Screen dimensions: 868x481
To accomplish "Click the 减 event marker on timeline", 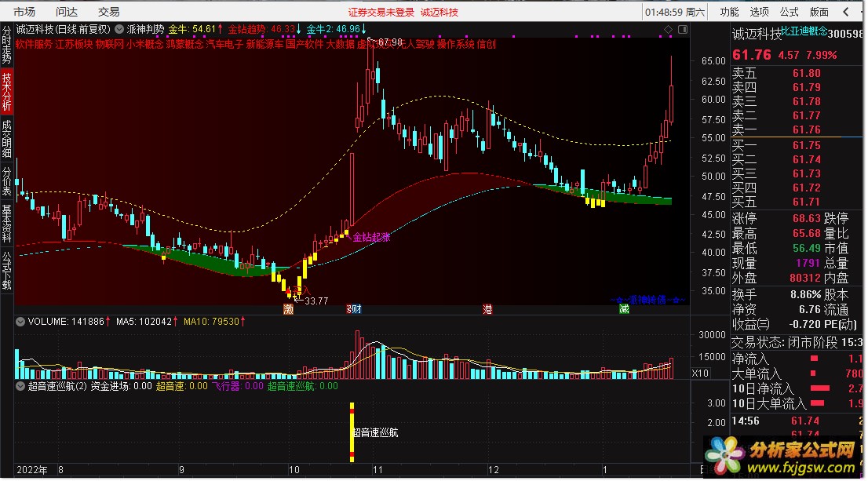I will (x=624, y=309).
